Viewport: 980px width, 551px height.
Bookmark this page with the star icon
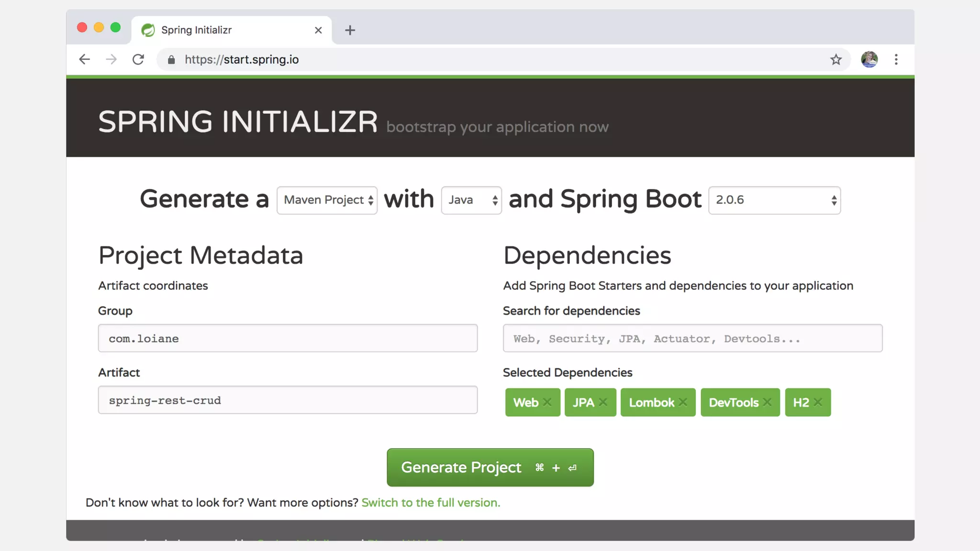click(x=835, y=59)
